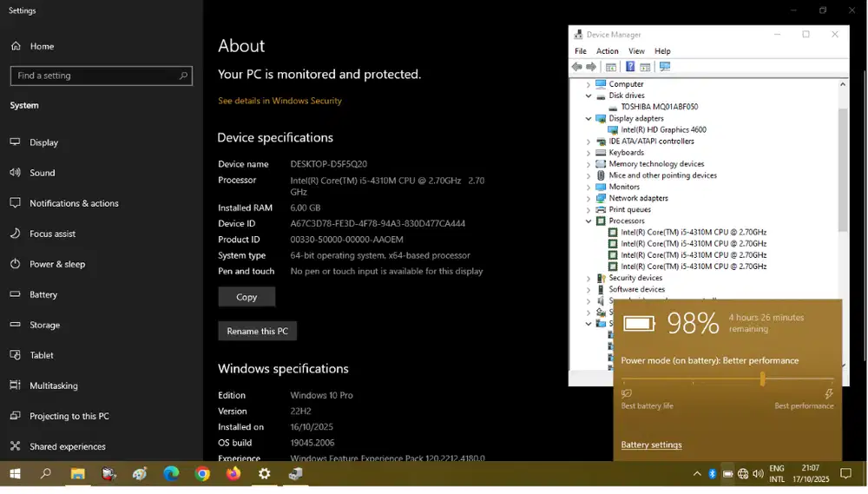
Task: Click the Back arrow in Device Manager toolbar
Action: point(577,67)
